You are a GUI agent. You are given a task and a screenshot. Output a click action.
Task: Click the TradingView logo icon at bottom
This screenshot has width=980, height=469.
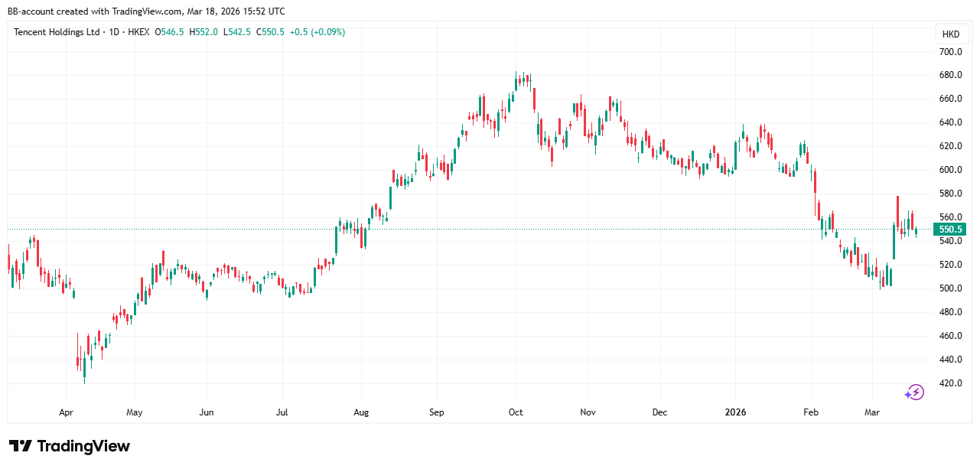[20, 446]
